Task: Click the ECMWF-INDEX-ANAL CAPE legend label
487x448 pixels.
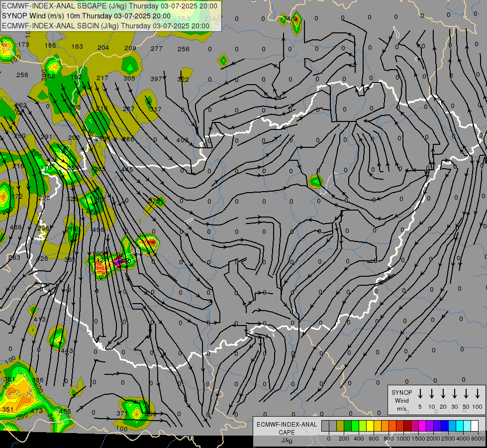Action: click(x=287, y=428)
